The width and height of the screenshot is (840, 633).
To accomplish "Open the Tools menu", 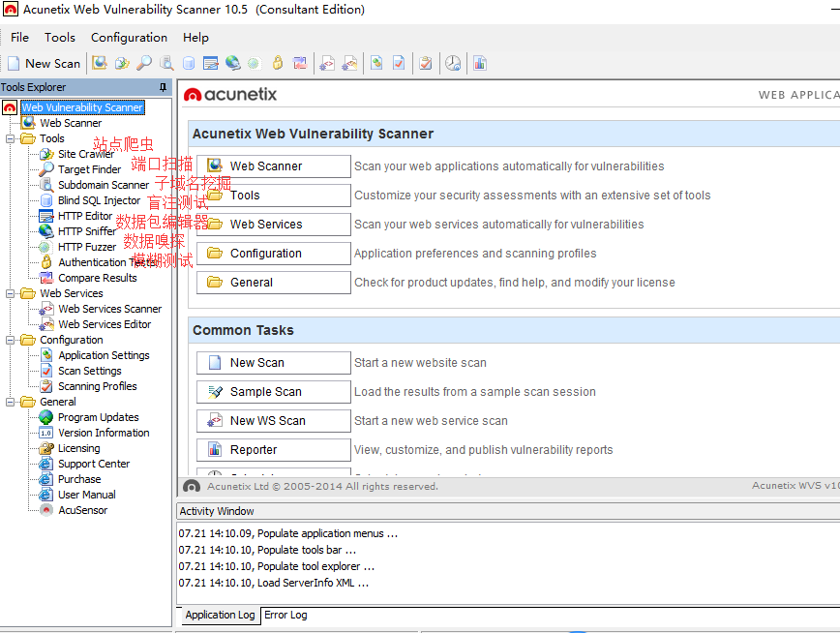I will [x=59, y=38].
